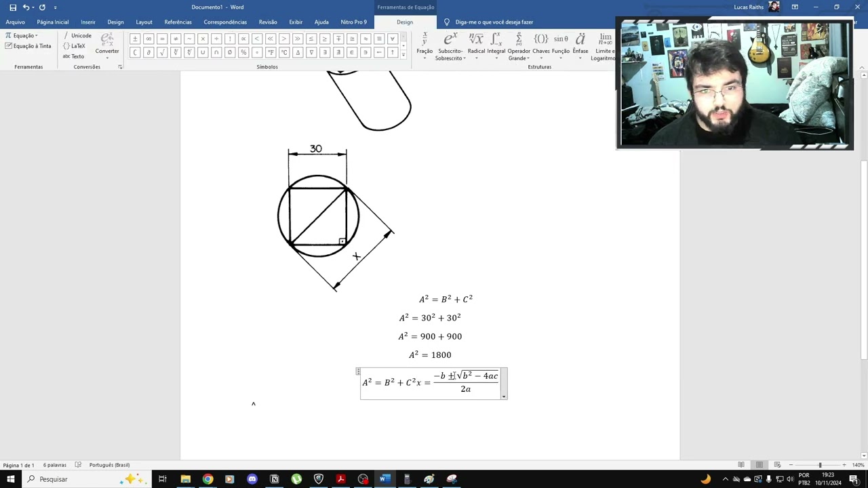Switch to the Inserir tab

tap(88, 22)
